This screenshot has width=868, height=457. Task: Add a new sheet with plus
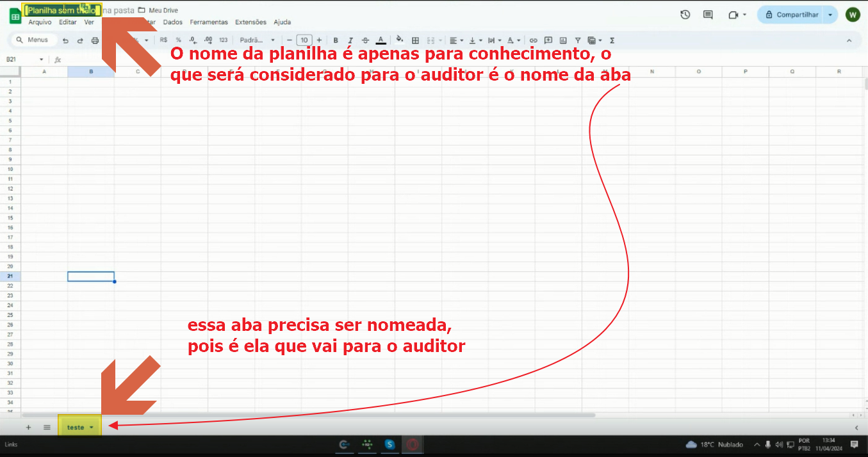28,427
